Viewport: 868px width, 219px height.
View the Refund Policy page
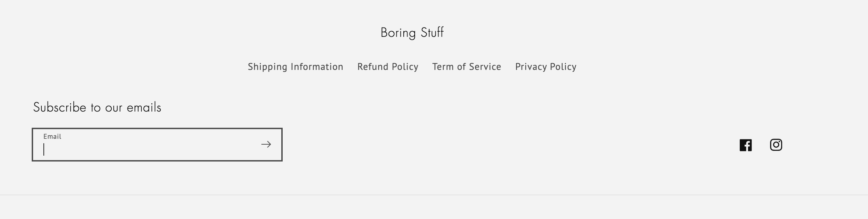tap(388, 66)
